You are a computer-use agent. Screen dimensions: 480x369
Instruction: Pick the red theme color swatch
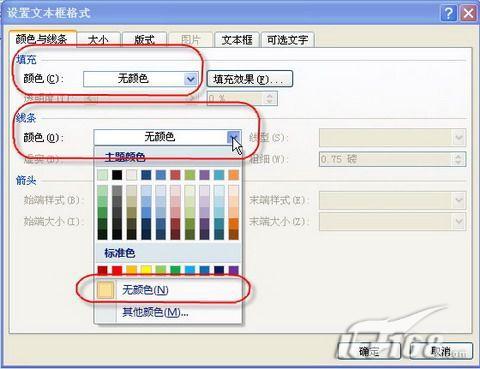[x=175, y=175]
